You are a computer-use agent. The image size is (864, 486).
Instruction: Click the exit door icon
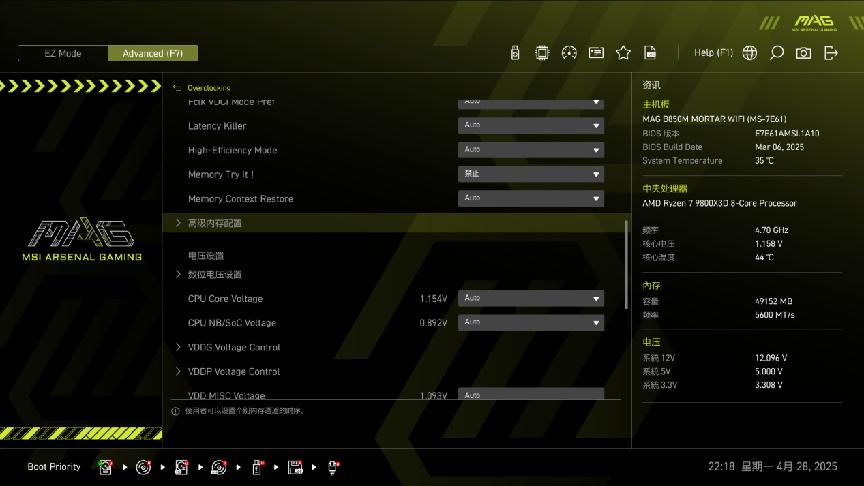830,53
